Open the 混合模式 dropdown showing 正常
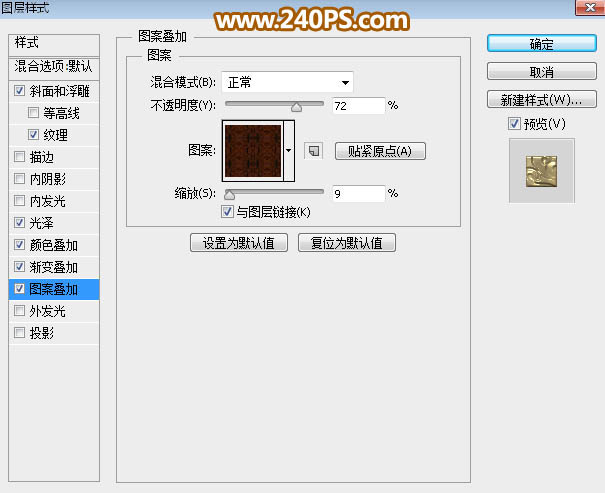The width and height of the screenshot is (605, 493). point(287,82)
